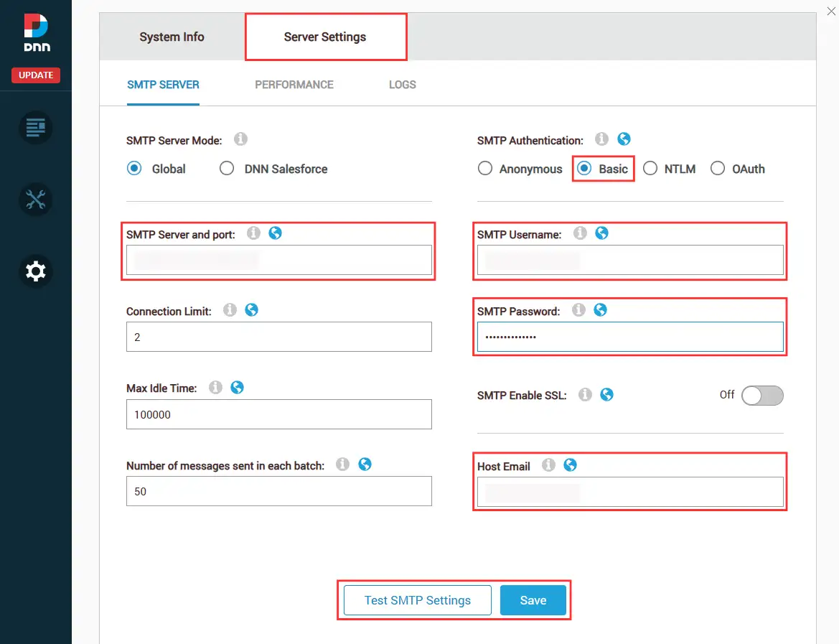839x644 pixels.
Task: Open the Content manager icon in sidebar
Action: tap(35, 128)
